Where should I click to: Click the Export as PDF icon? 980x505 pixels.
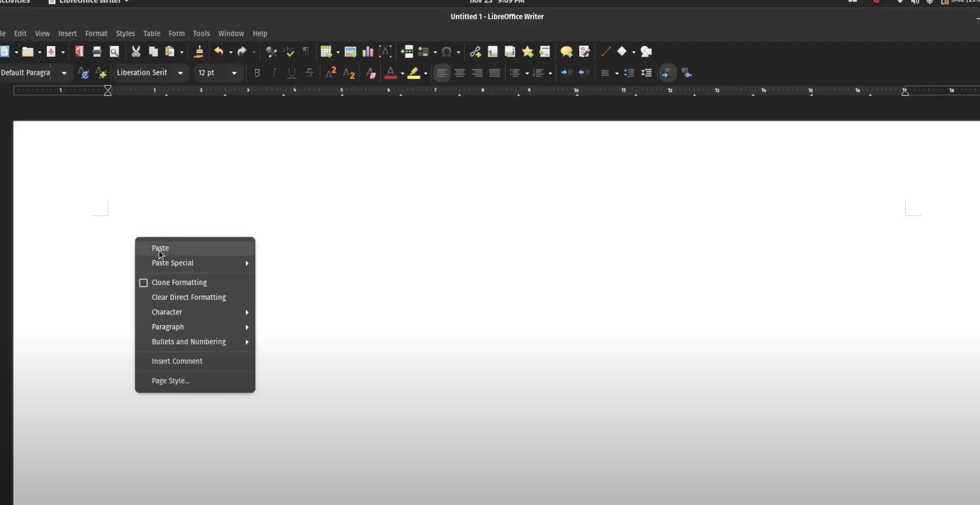point(79,51)
